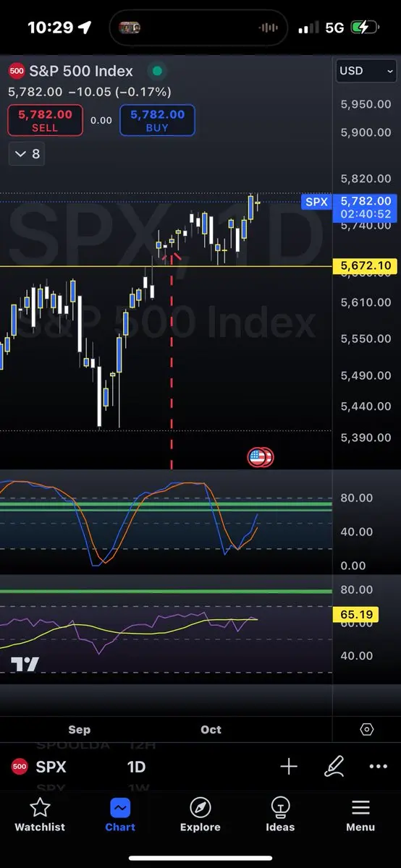401x868 pixels.
Task: Tap the location arrow in status bar
Action: pos(85,27)
